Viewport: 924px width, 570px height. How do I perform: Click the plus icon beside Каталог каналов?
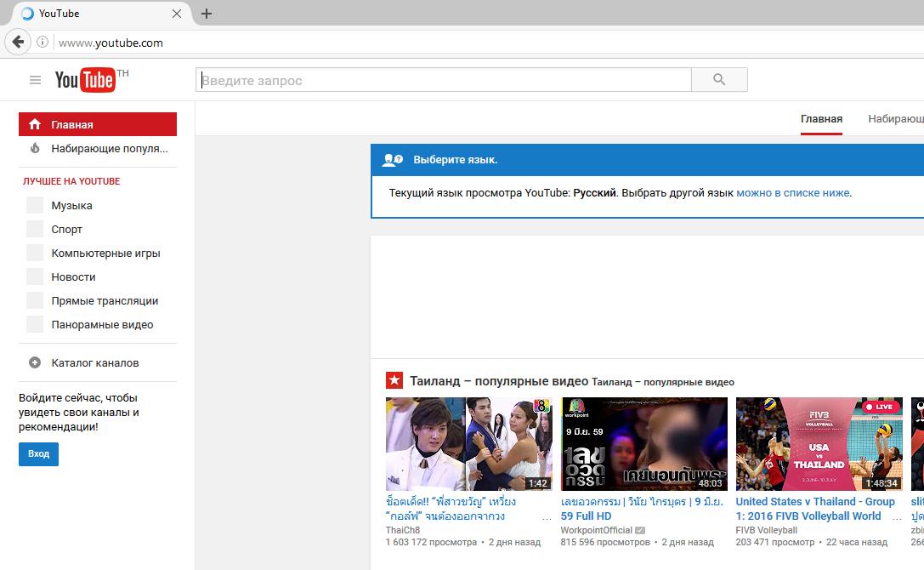(35, 362)
